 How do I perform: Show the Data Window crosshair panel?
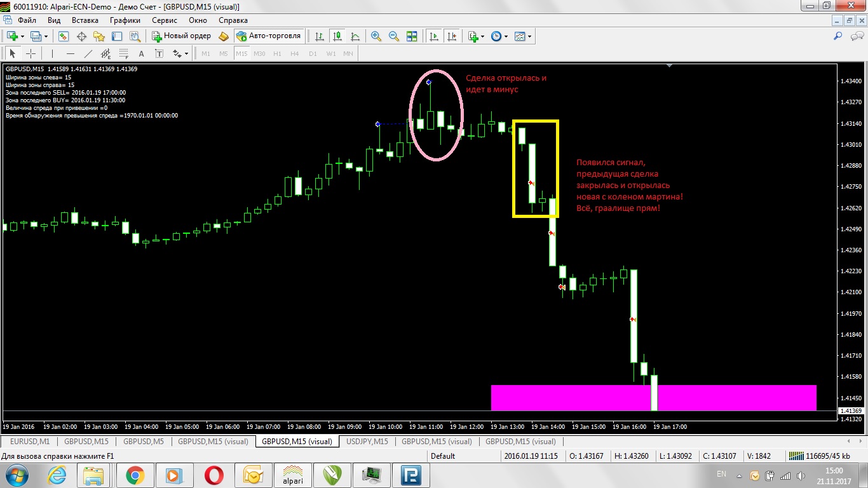click(81, 36)
